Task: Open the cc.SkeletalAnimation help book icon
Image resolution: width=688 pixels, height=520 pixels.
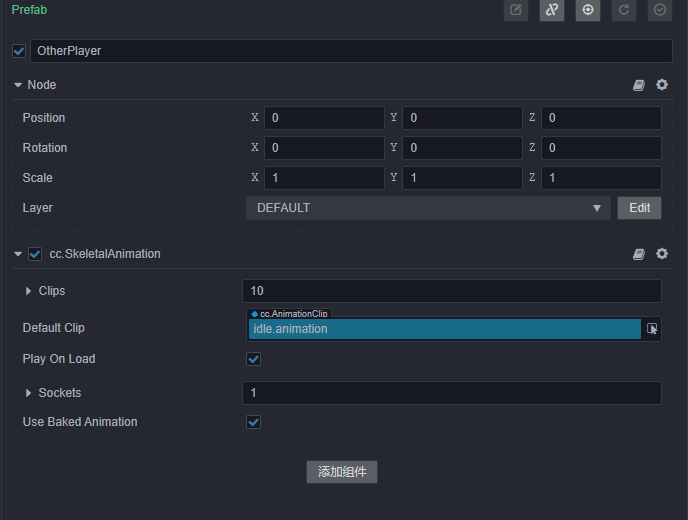Action: point(639,254)
